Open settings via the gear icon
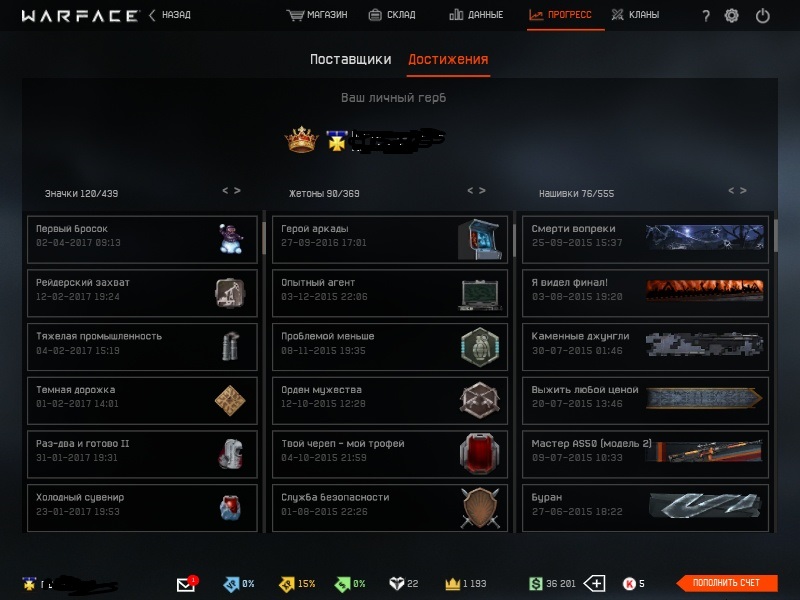 pos(732,16)
